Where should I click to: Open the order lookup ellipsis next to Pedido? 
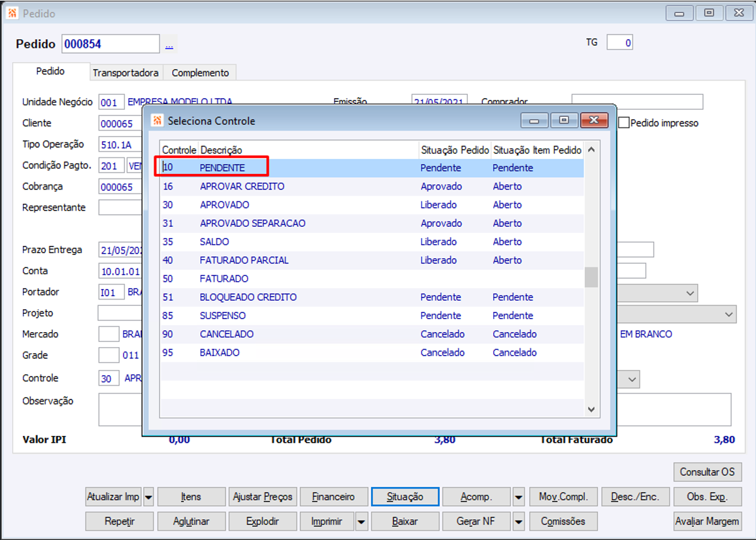pos(169,44)
